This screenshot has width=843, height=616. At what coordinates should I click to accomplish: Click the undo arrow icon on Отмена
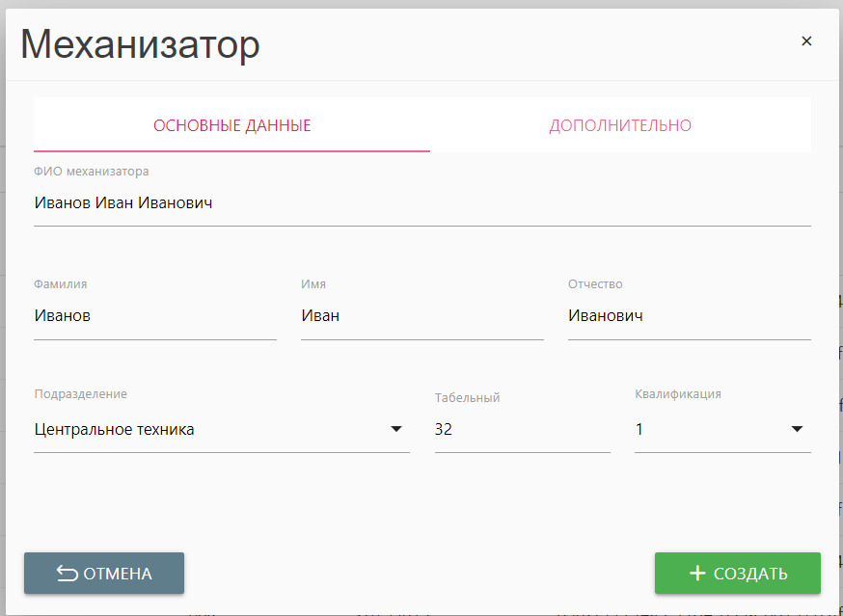point(67,574)
